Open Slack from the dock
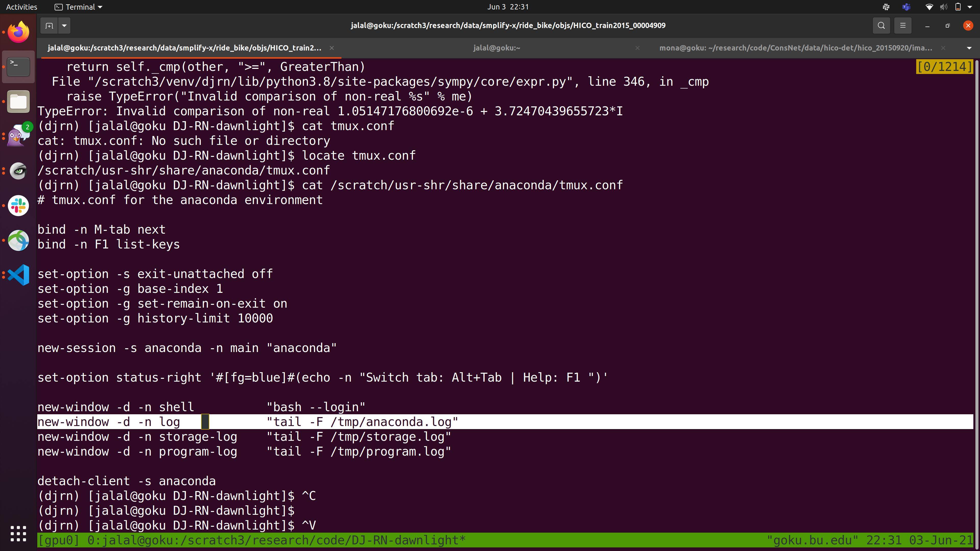 click(x=18, y=206)
